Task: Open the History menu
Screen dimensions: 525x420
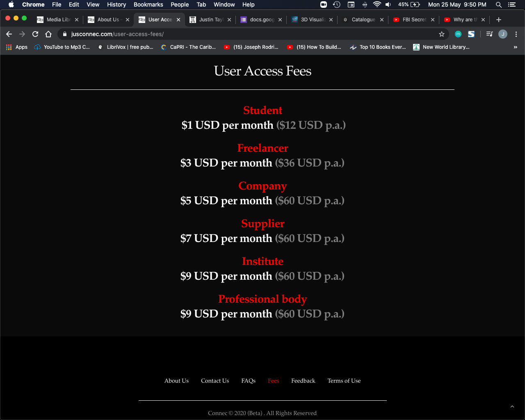Action: click(116, 5)
